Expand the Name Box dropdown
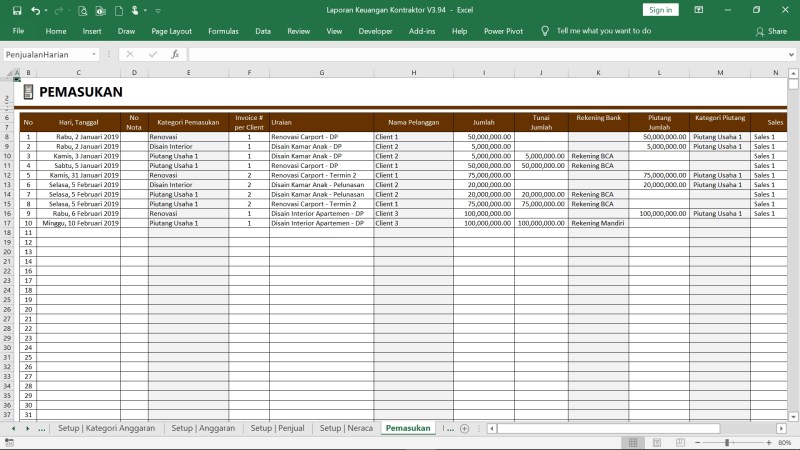This screenshot has width=800, height=450. click(x=94, y=54)
